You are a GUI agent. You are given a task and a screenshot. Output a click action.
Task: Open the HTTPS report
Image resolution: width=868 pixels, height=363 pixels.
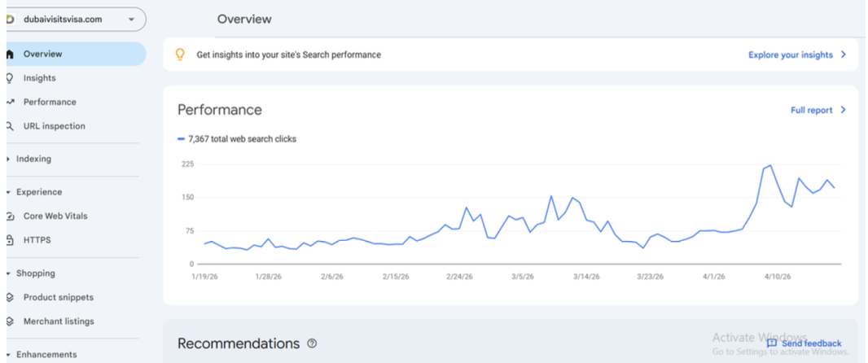click(37, 240)
